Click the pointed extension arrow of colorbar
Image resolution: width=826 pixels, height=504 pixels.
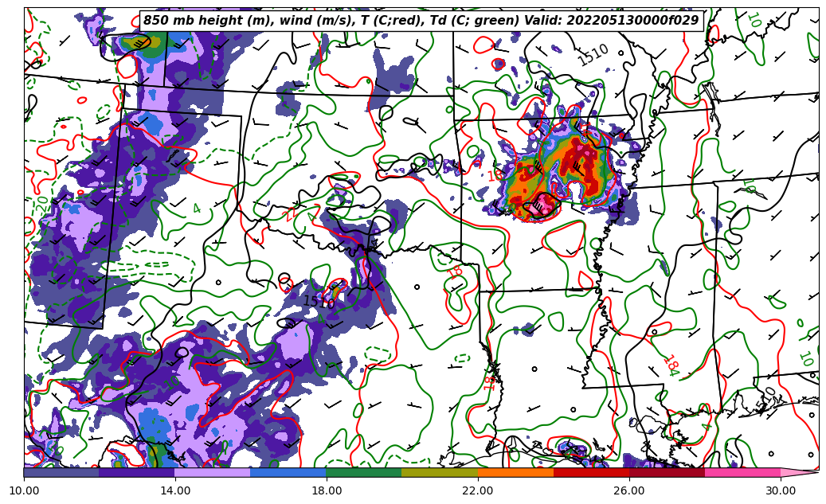(x=799, y=472)
